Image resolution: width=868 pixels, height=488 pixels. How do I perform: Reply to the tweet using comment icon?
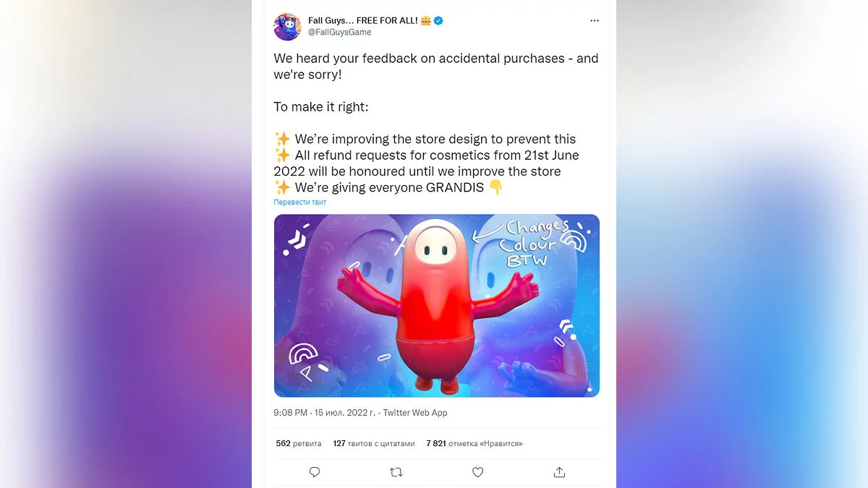click(x=315, y=472)
